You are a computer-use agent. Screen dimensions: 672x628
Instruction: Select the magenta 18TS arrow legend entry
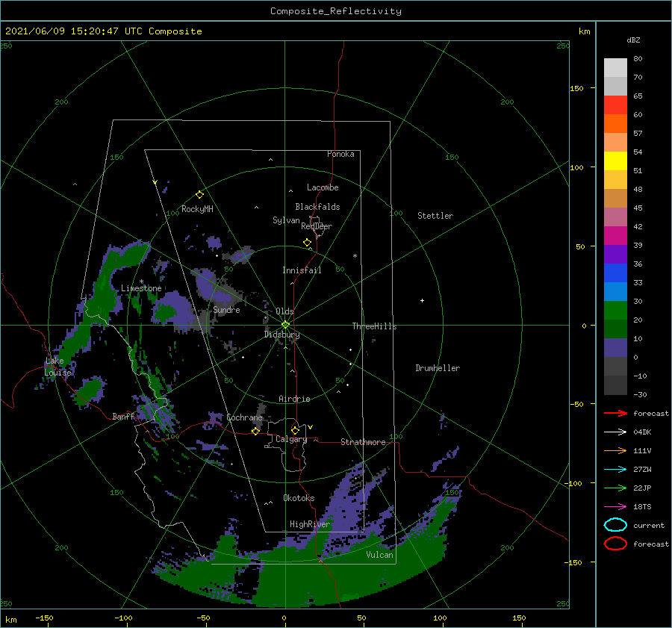point(615,507)
